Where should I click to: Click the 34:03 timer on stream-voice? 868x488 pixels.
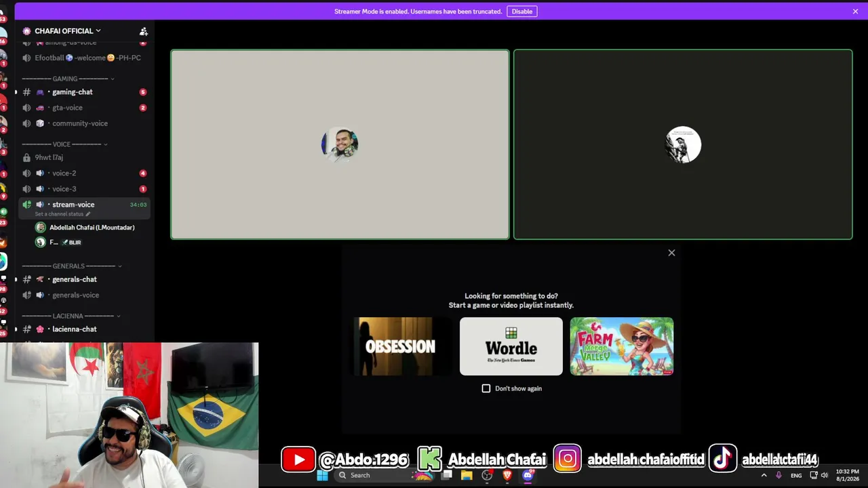pyautogui.click(x=138, y=205)
